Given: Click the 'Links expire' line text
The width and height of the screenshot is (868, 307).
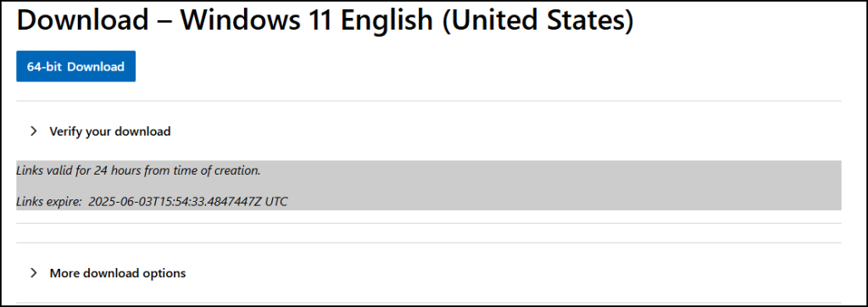Looking at the screenshot, I should coord(153,201).
